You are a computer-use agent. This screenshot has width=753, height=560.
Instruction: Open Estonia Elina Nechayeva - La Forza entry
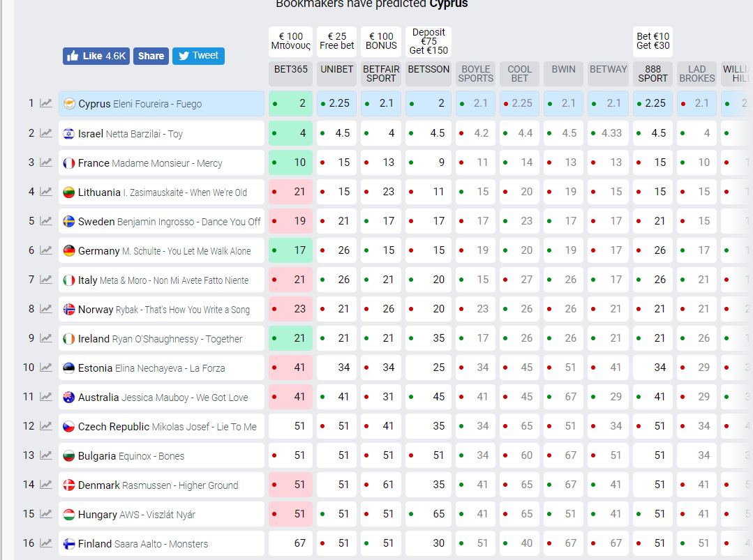161,368
